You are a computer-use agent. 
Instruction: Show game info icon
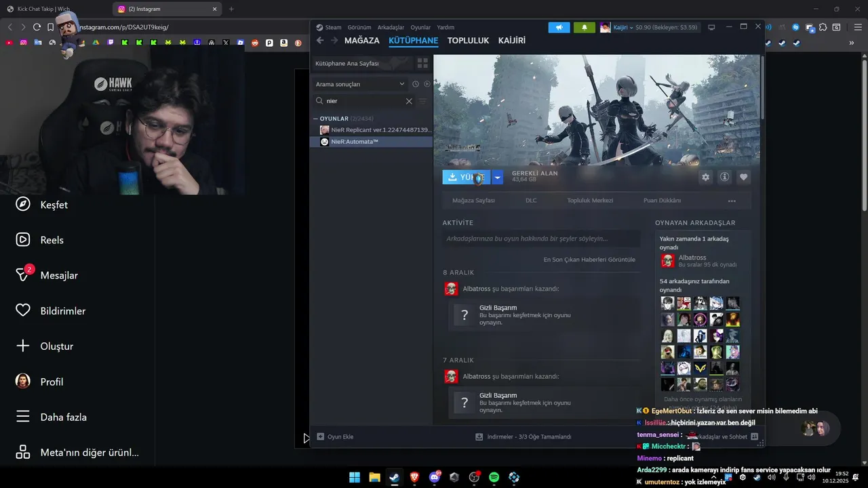(x=724, y=177)
